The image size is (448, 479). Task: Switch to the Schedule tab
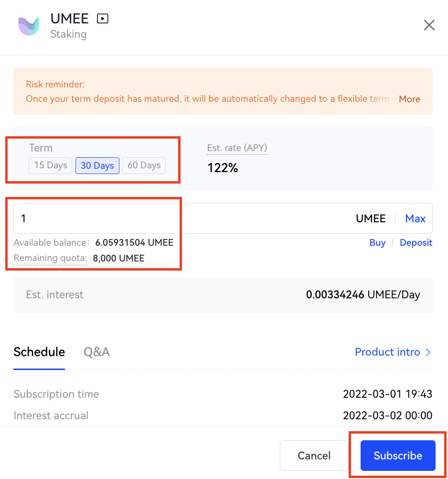point(39,352)
